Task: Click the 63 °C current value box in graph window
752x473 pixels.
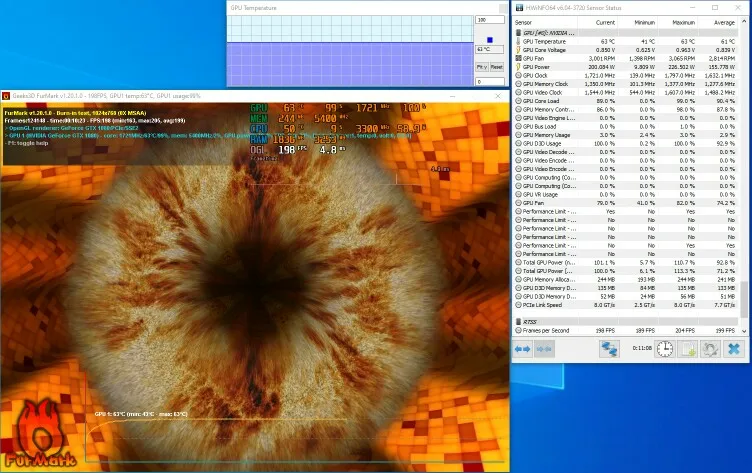Action: (490, 49)
